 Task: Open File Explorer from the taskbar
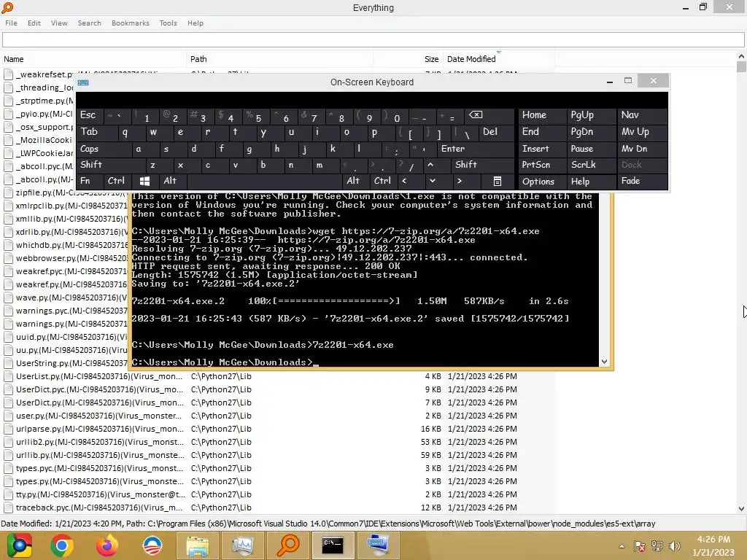pos(197,545)
